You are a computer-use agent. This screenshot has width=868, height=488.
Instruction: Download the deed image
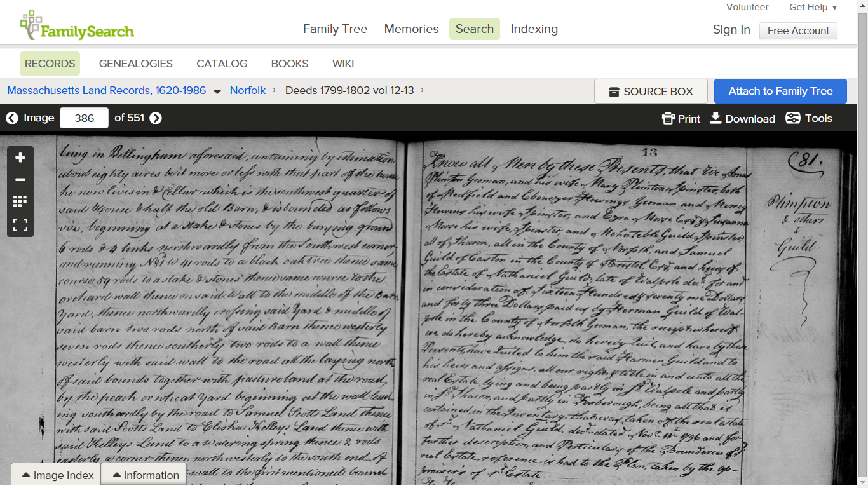pos(742,118)
